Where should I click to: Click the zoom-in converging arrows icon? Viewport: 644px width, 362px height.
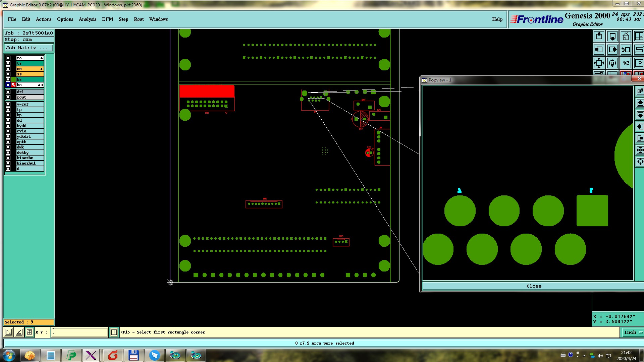(x=599, y=63)
